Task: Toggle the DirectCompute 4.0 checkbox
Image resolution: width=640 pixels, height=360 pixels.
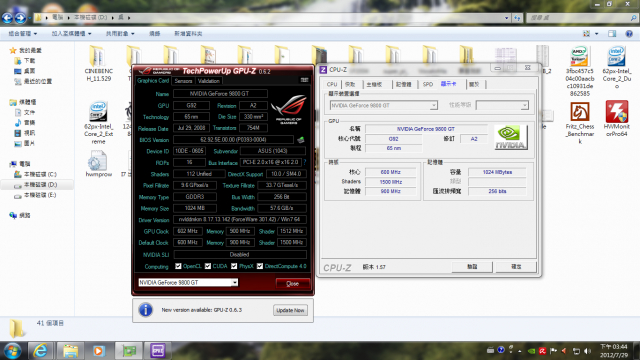Action: pyautogui.click(x=260, y=266)
